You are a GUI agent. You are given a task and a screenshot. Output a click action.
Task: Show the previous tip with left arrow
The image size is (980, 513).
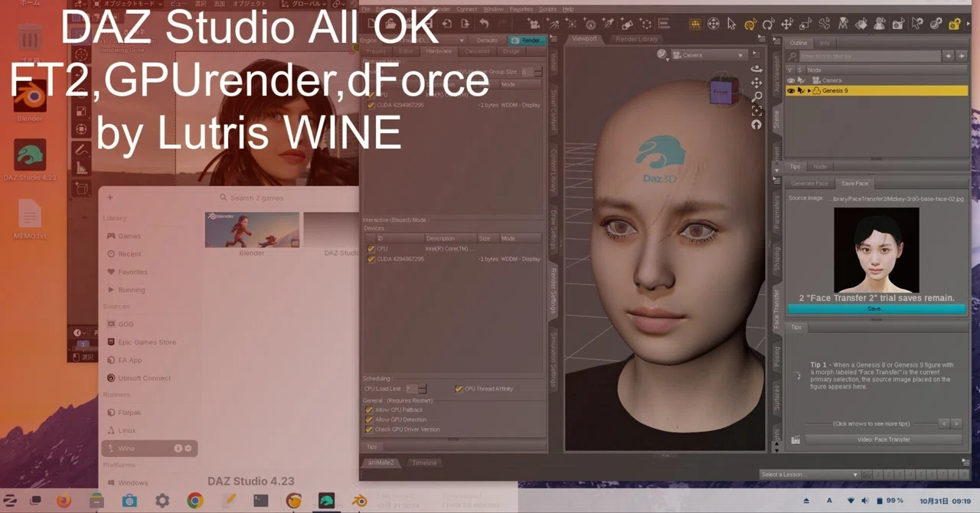click(x=944, y=423)
